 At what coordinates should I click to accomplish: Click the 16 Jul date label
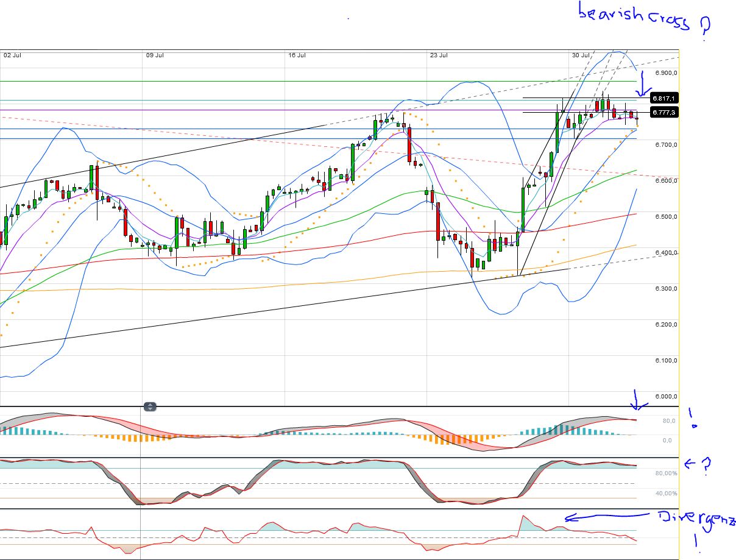[x=297, y=55]
